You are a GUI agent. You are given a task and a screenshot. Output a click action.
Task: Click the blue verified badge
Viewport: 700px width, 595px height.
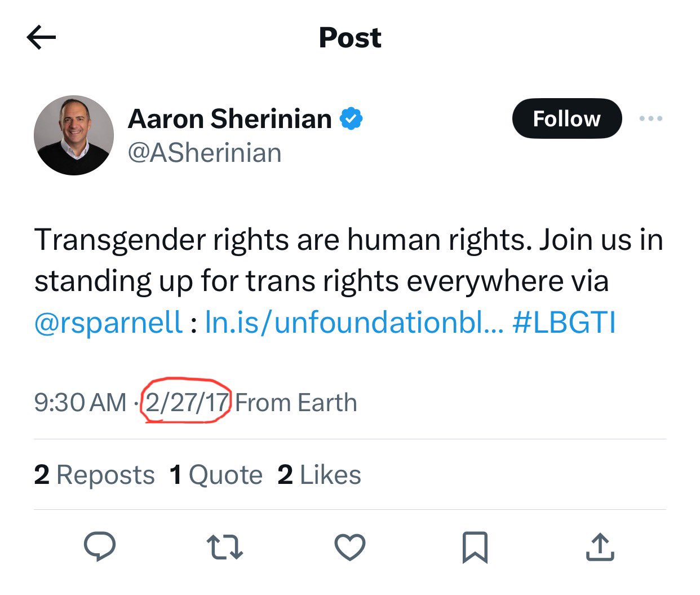351,118
